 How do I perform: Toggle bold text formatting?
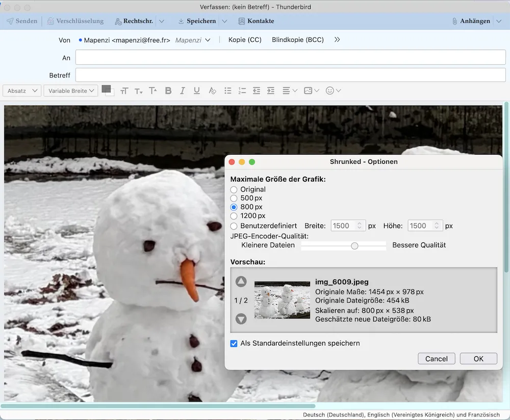click(x=168, y=90)
